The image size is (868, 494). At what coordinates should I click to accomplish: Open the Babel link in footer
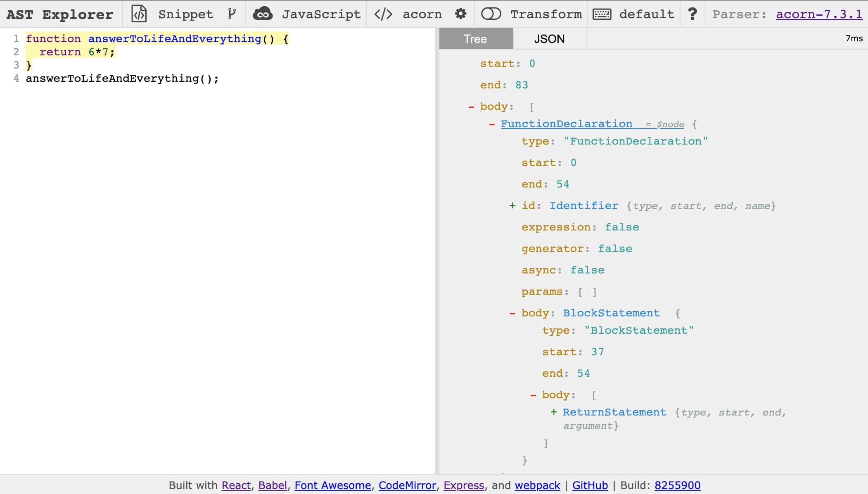click(x=273, y=485)
